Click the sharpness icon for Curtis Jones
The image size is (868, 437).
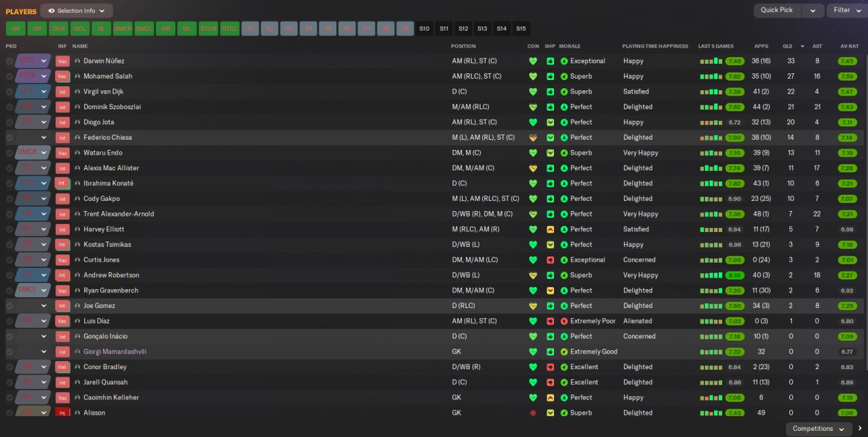pyautogui.click(x=550, y=260)
